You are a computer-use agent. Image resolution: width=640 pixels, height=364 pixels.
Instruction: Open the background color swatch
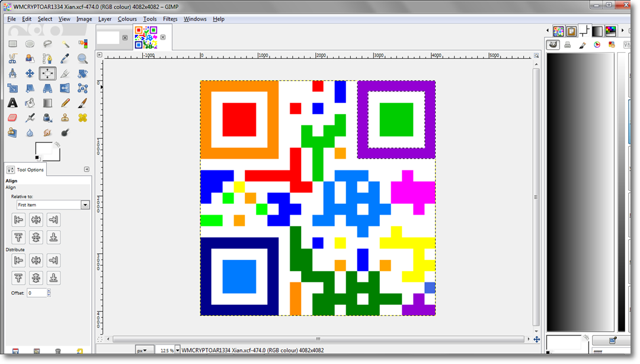tap(56, 156)
